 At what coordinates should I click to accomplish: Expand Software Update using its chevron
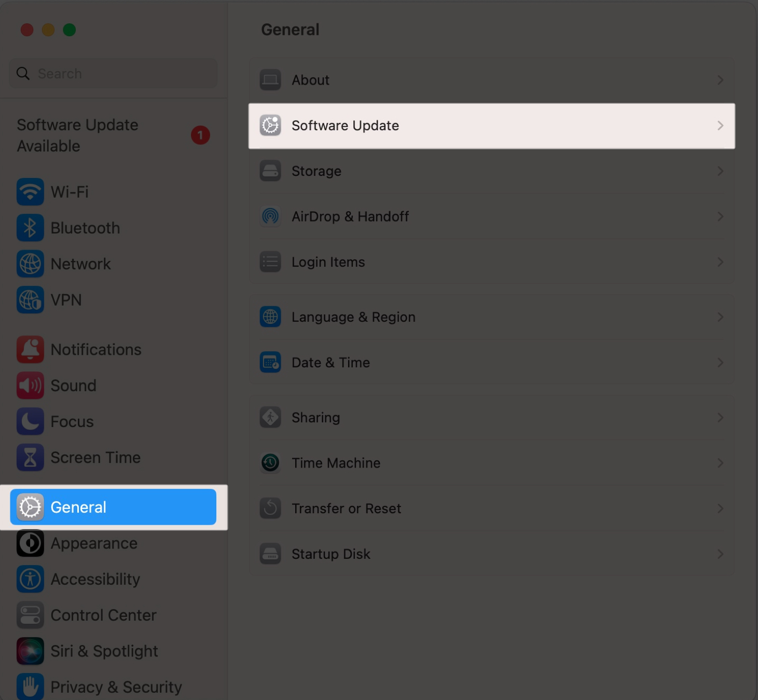tap(720, 126)
